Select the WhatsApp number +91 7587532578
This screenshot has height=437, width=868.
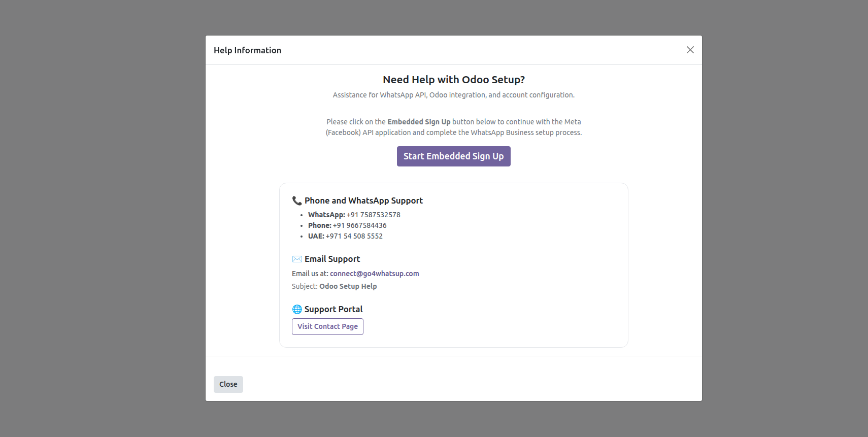(373, 215)
